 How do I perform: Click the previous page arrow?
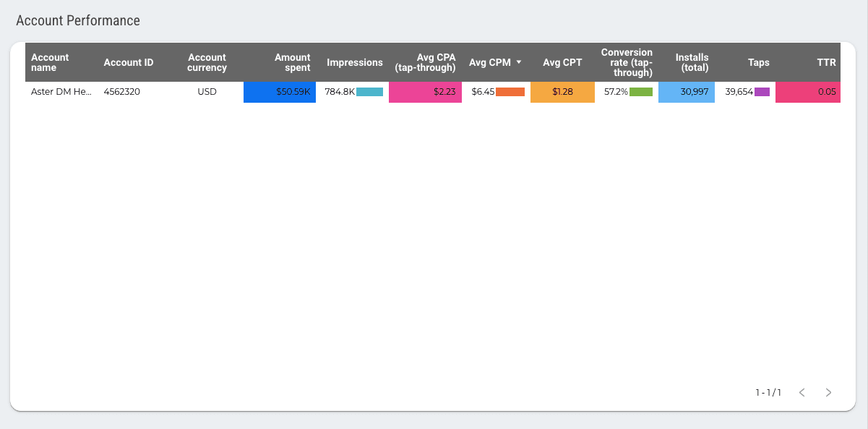coord(801,392)
